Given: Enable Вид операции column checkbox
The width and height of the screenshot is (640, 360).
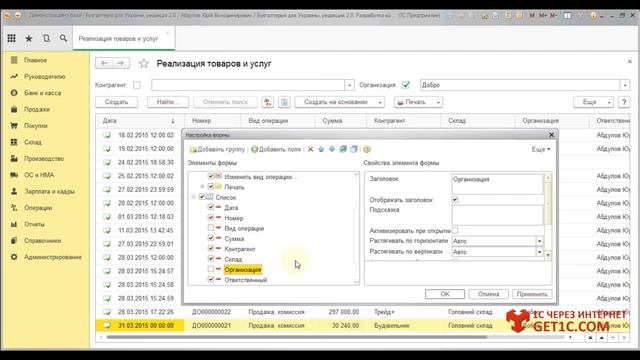Looking at the screenshot, I should pos(211,228).
